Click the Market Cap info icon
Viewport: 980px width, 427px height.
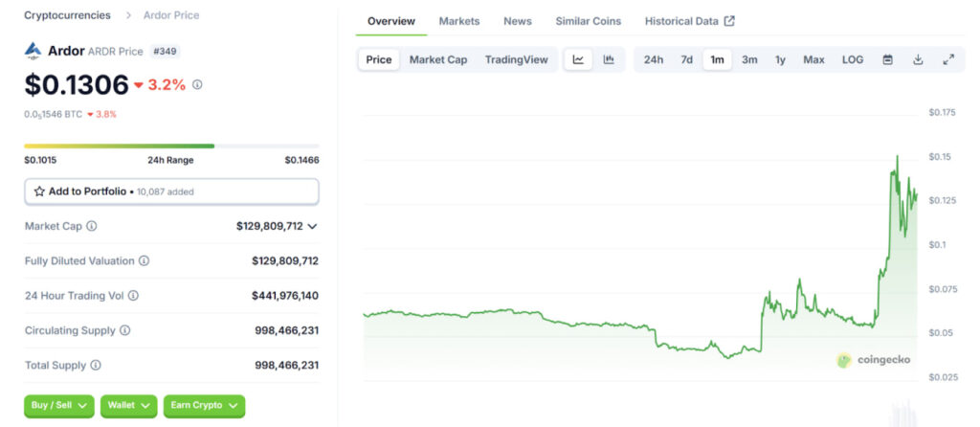tap(91, 226)
